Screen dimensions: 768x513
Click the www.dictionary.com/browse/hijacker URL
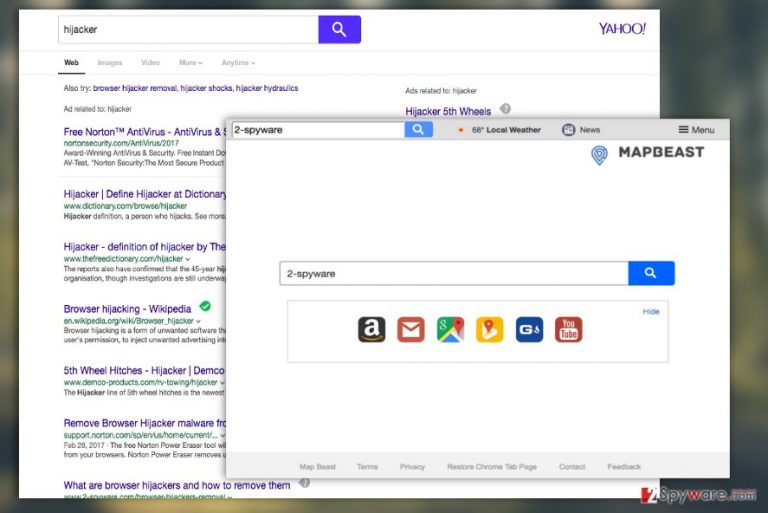click(125, 206)
